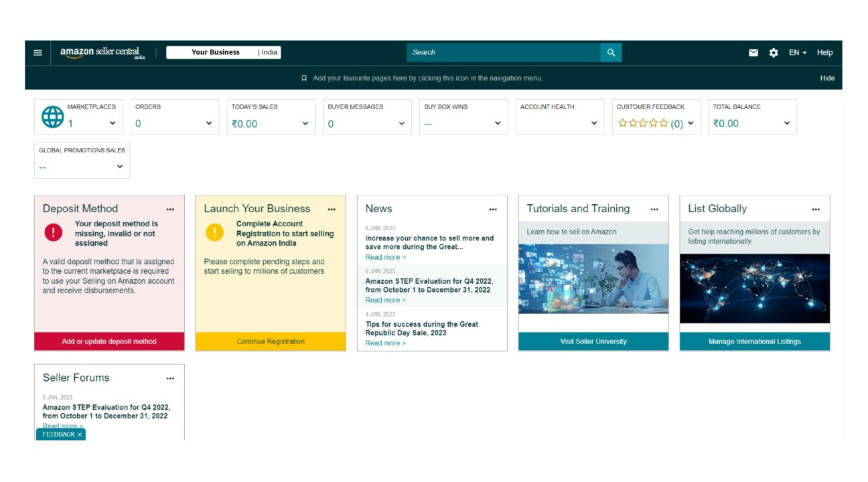The image size is (868, 482).
Task: Open the messages envelope icon
Action: click(x=753, y=52)
